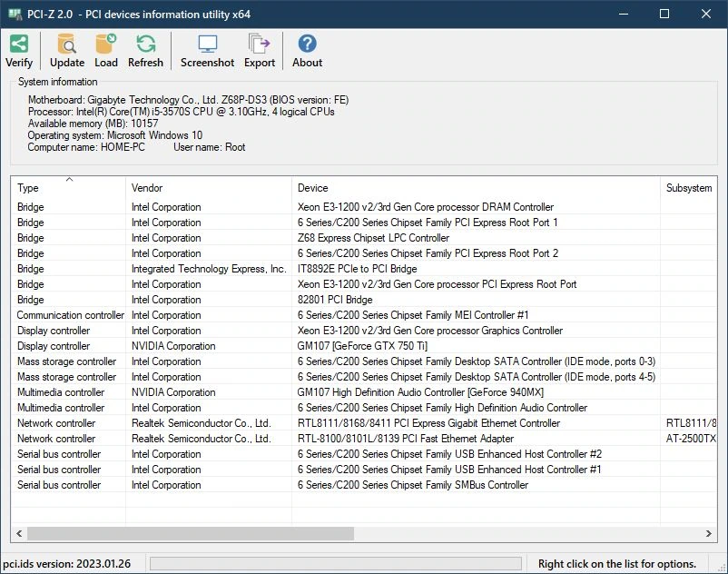The image size is (728, 574).
Task: Click the AT-2500TX subsystem cell
Action: click(692, 438)
